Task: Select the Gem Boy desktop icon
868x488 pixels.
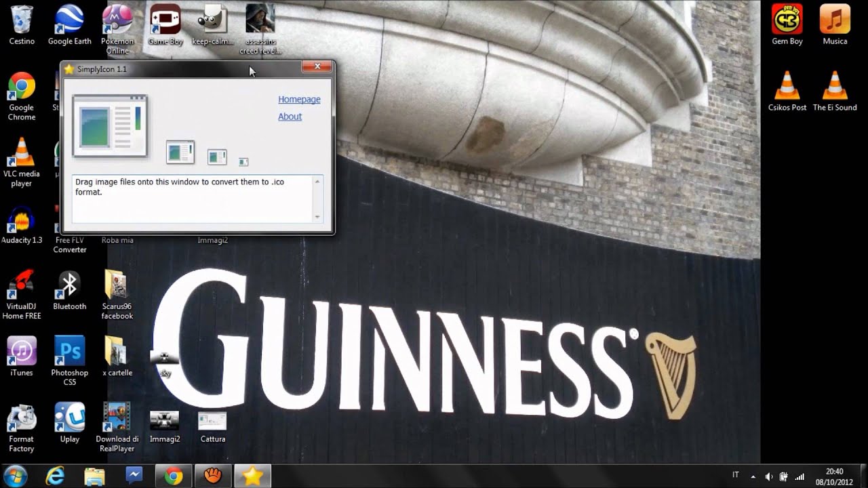Action: (787, 25)
